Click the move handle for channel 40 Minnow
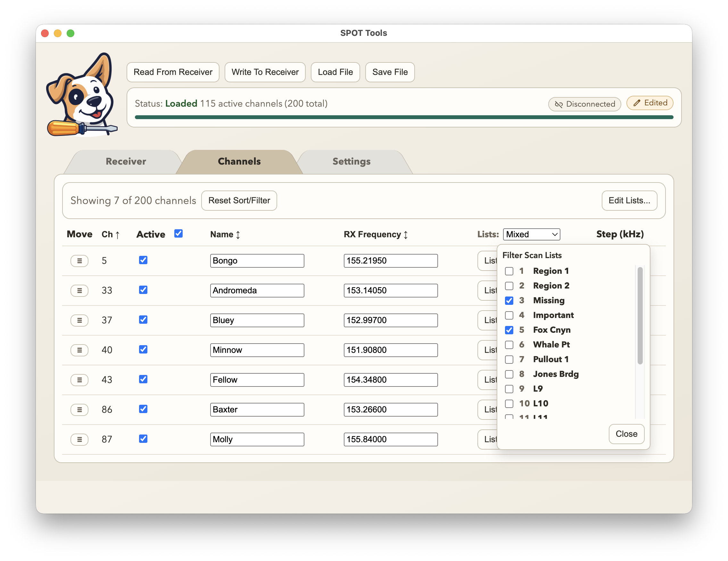The image size is (728, 561). (x=79, y=350)
